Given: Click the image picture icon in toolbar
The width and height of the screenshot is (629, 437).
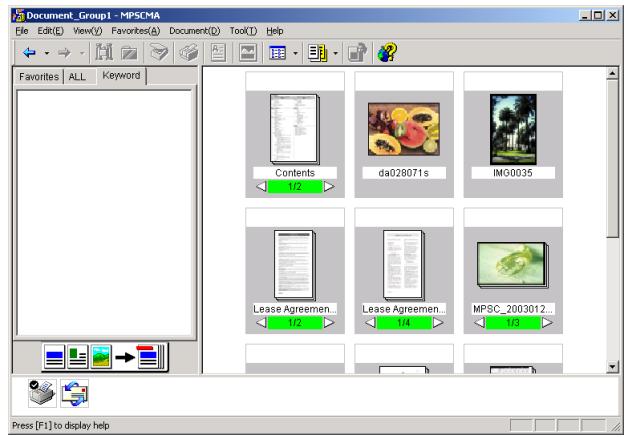Looking at the screenshot, I should (248, 52).
